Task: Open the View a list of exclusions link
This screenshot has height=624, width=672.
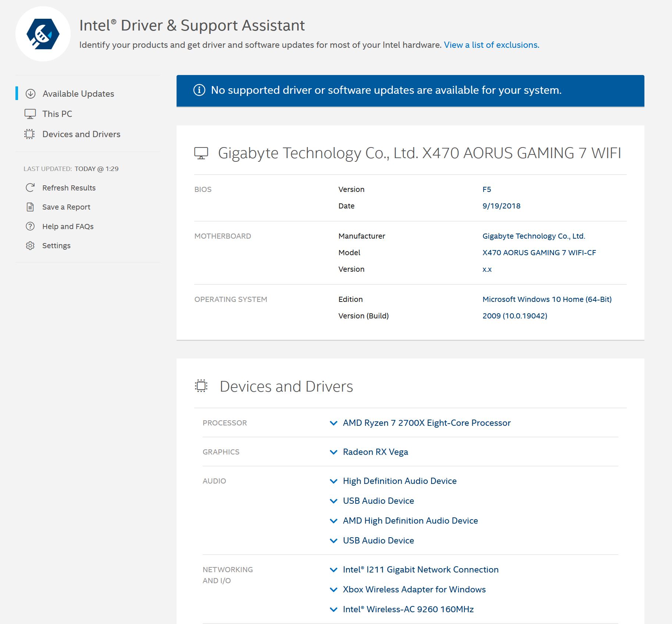Action: [x=491, y=45]
